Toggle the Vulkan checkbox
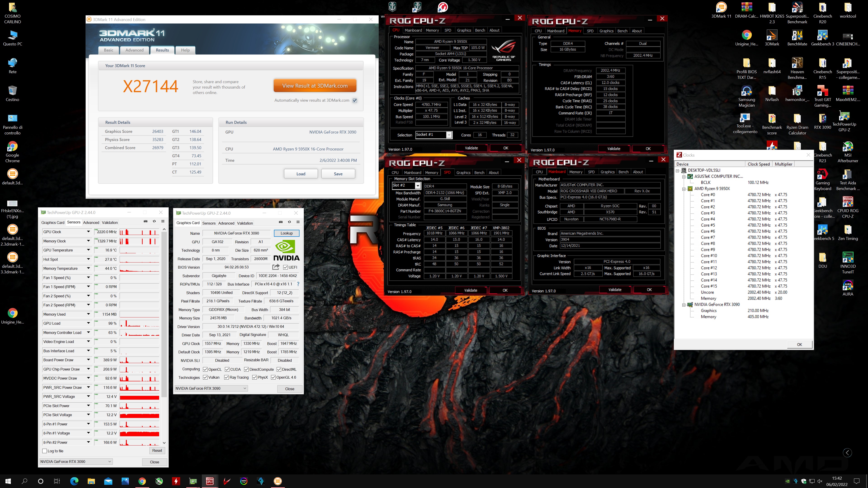Screen dimensions: 868x488 205,378
